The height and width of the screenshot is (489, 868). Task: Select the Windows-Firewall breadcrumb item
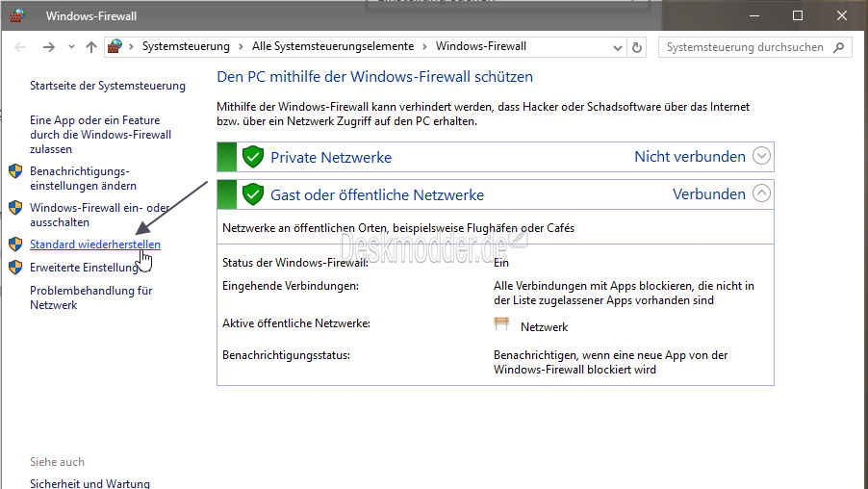tap(481, 46)
